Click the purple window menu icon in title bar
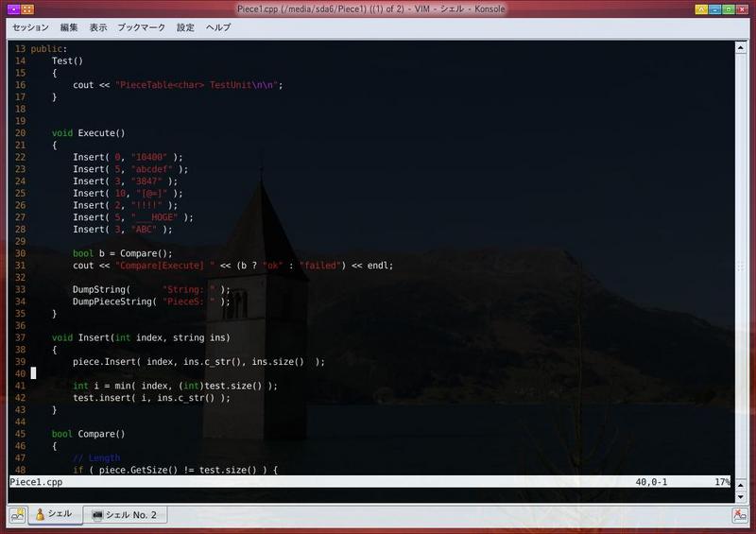This screenshot has height=534, width=756. (x=13, y=9)
